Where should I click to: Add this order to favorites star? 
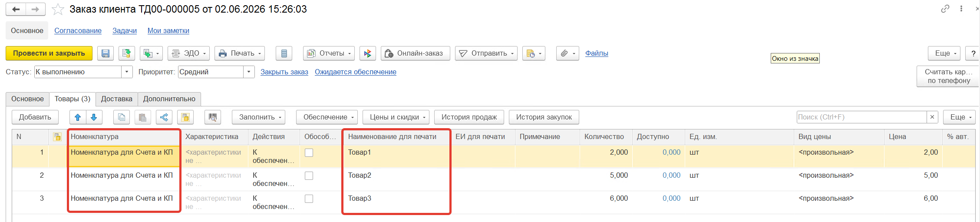(x=58, y=9)
